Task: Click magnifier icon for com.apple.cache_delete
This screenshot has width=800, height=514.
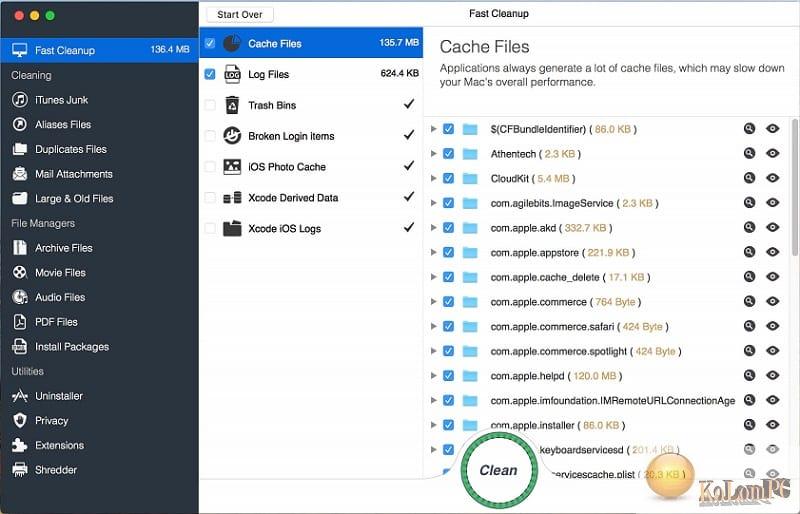Action: coord(749,277)
